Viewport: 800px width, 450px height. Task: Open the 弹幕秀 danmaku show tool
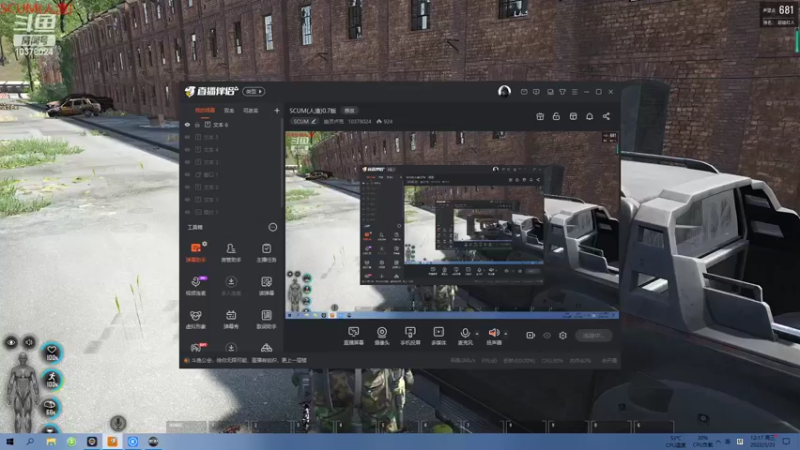coord(231,319)
